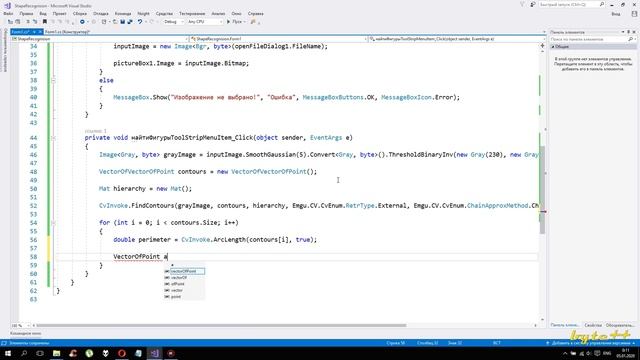The height and width of the screenshot is (360, 640).
Task: Click the Visual Studio logo icon
Action: [x=7, y=6]
